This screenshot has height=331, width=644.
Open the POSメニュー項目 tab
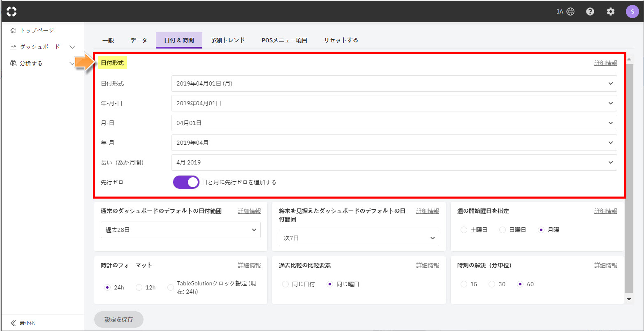point(285,40)
